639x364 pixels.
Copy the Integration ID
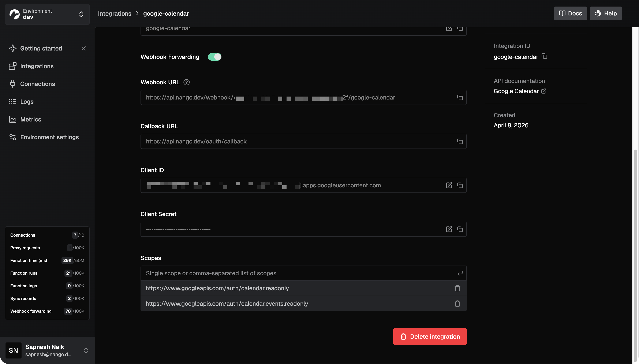pos(544,56)
